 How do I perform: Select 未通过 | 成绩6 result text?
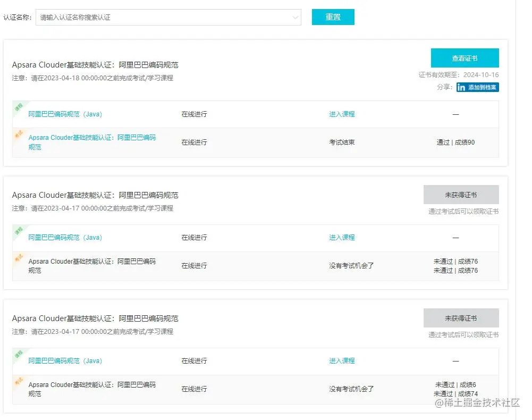[455, 385]
